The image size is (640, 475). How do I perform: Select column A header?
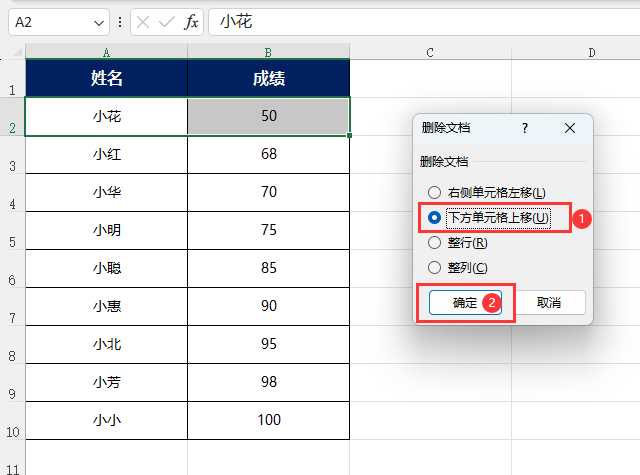(106, 52)
